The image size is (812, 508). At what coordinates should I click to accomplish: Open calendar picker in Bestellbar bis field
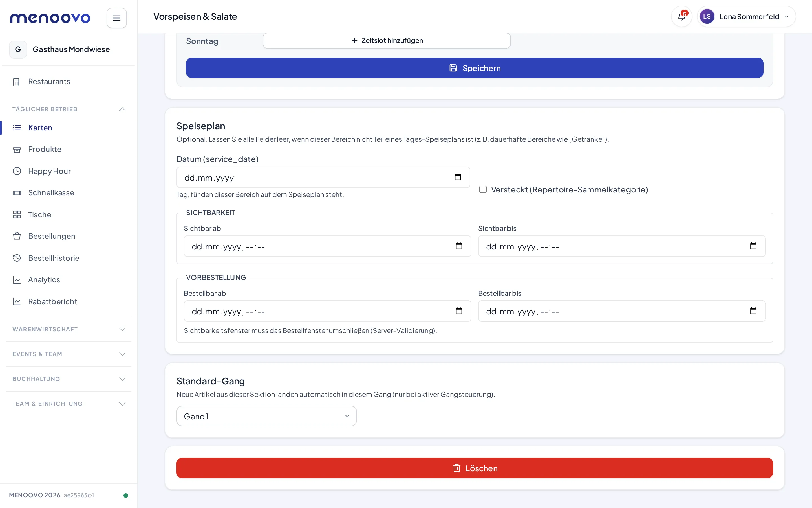click(753, 311)
